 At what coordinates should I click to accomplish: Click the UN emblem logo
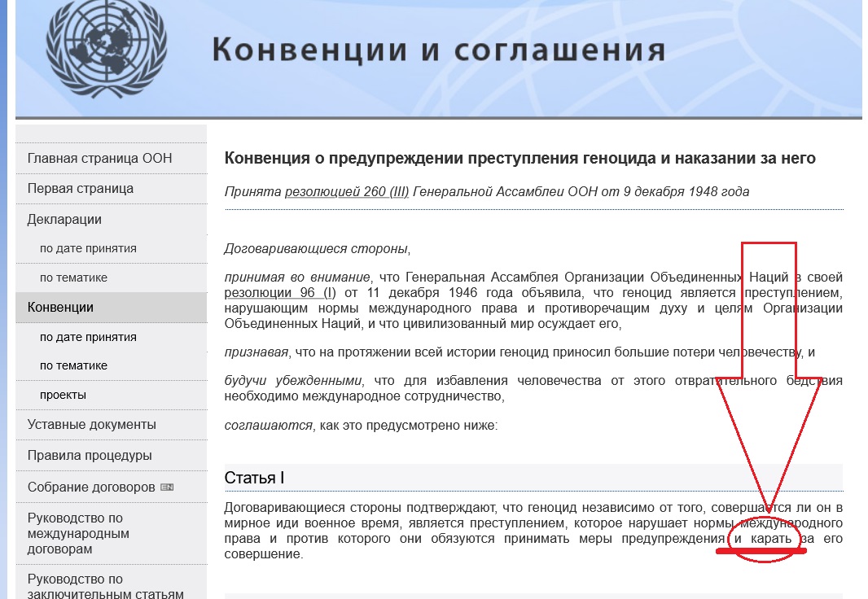[107, 49]
